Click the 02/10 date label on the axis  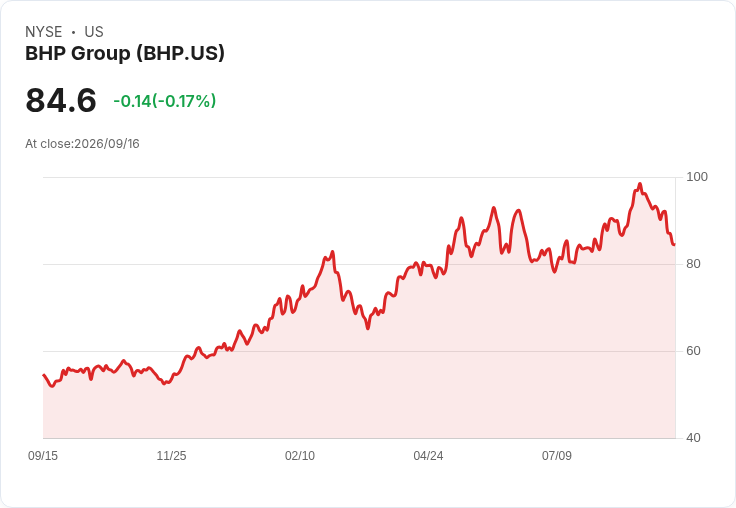coord(300,455)
